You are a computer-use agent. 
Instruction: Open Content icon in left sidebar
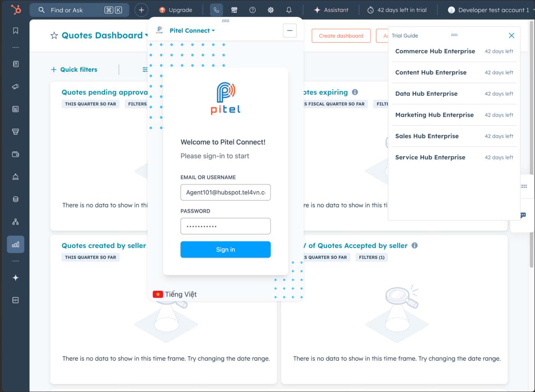tap(16, 109)
